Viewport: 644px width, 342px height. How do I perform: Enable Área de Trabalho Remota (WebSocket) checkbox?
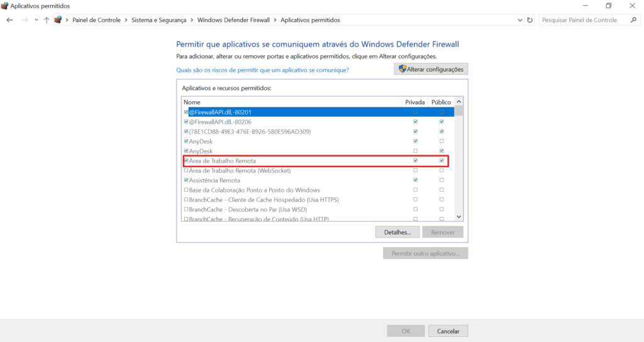(x=186, y=170)
